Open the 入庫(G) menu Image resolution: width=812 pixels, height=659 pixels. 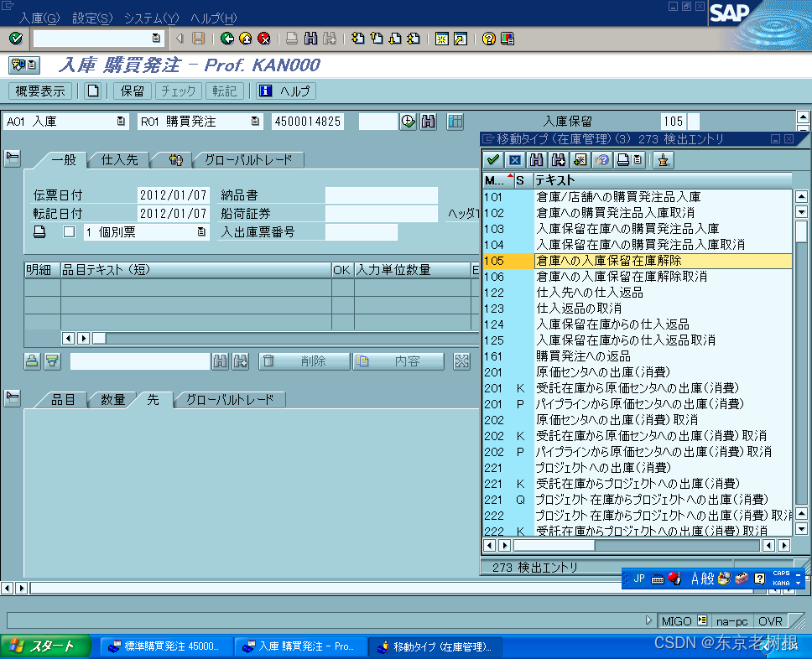(x=39, y=18)
